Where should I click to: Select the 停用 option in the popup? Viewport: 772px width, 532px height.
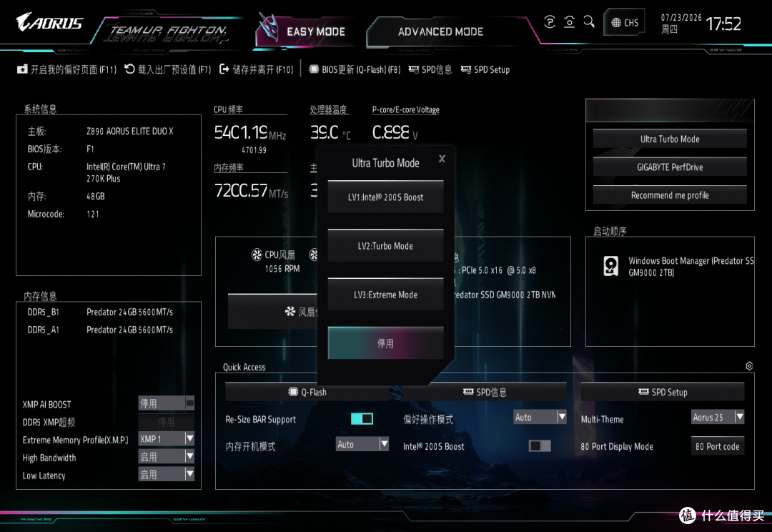point(385,343)
